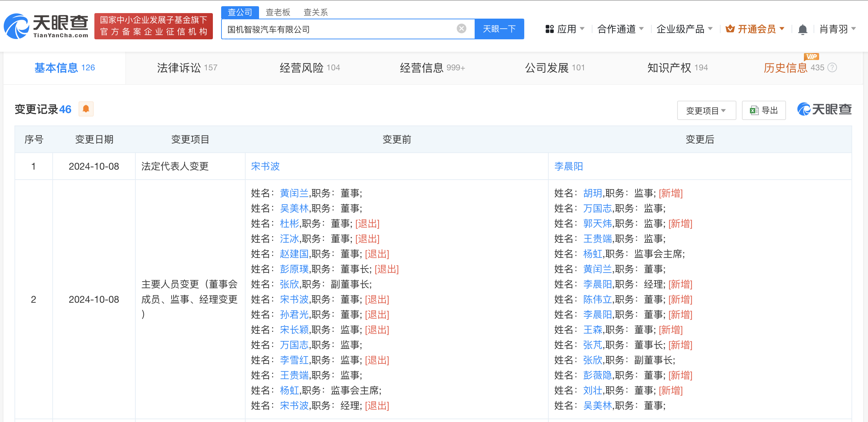Open 刘壮 director link
The height and width of the screenshot is (422, 868).
click(x=592, y=390)
